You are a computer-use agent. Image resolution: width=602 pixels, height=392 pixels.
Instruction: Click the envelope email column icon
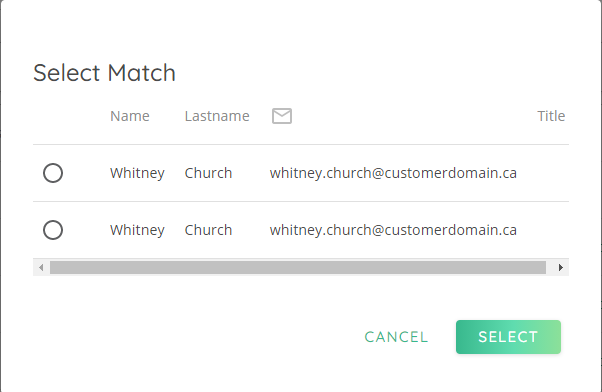tap(282, 116)
